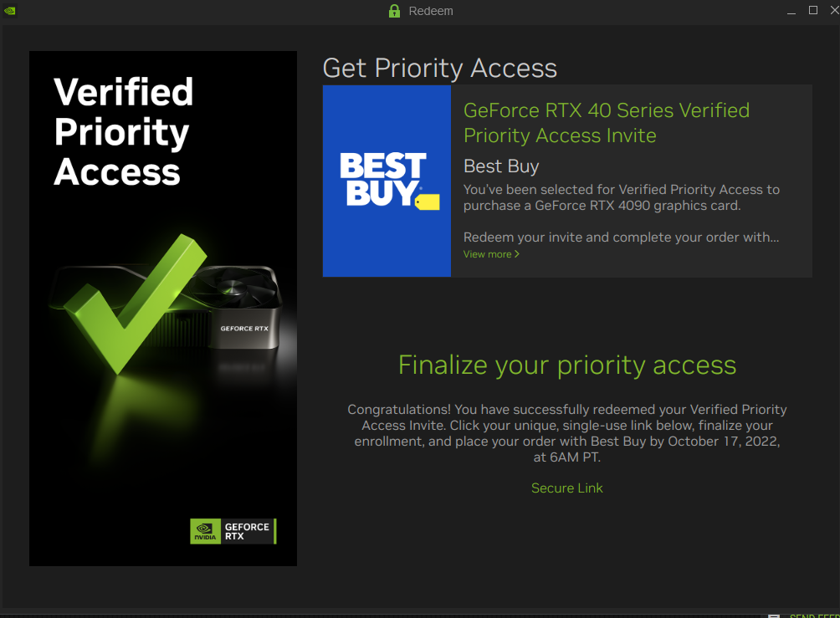
Task: Click the large green checkmark graphic
Action: 135,303
